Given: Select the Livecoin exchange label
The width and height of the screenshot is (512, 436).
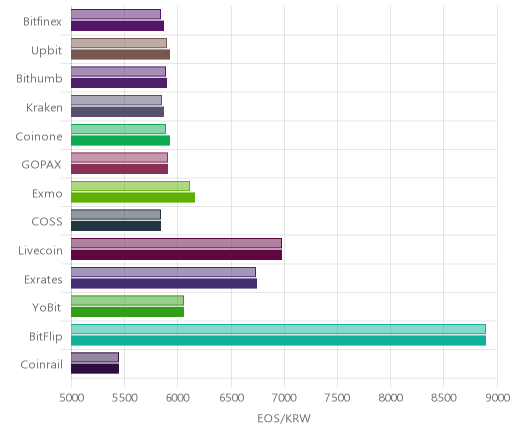Looking at the screenshot, I should (x=40, y=251).
